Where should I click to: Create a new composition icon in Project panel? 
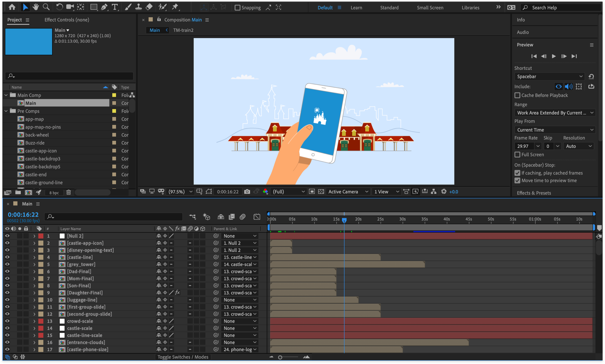[x=29, y=192]
